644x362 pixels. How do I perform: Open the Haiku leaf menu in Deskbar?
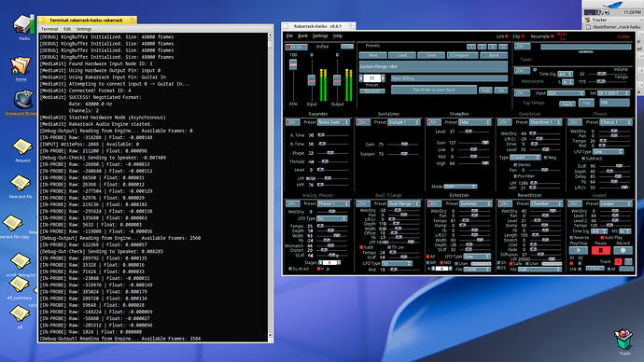coord(612,4)
